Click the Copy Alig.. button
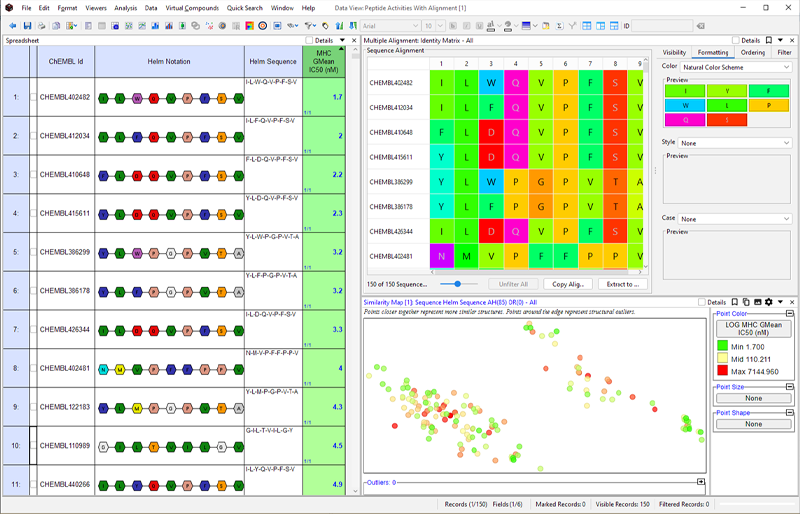This screenshot has height=514, width=800. 568,284
